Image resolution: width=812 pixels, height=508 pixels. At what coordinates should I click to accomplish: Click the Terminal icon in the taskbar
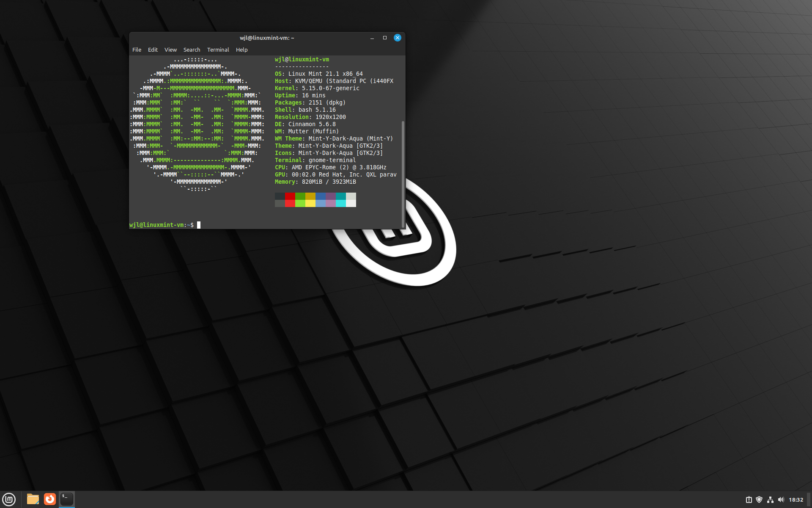(67, 500)
